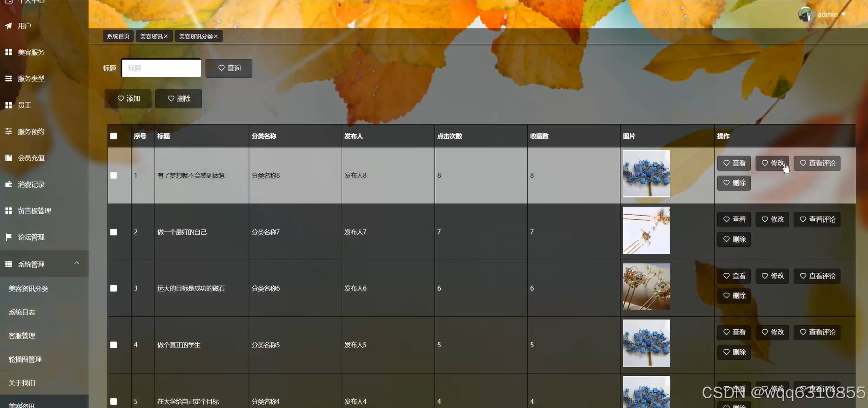Check the checkbox for row 3

114,288
